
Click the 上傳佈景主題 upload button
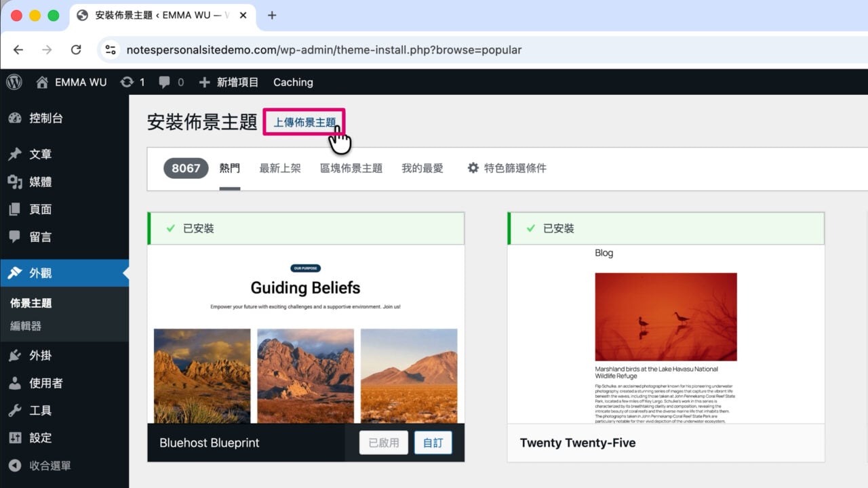pyautogui.click(x=304, y=122)
